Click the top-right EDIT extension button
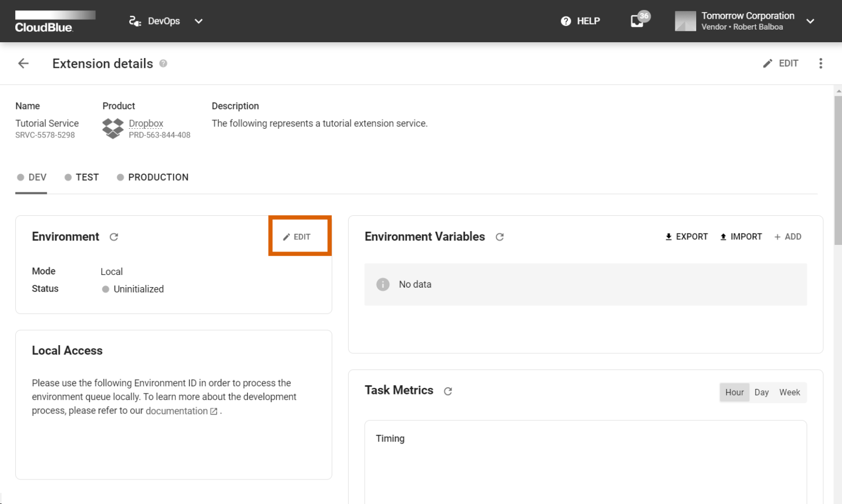The width and height of the screenshot is (842, 504). coord(781,64)
